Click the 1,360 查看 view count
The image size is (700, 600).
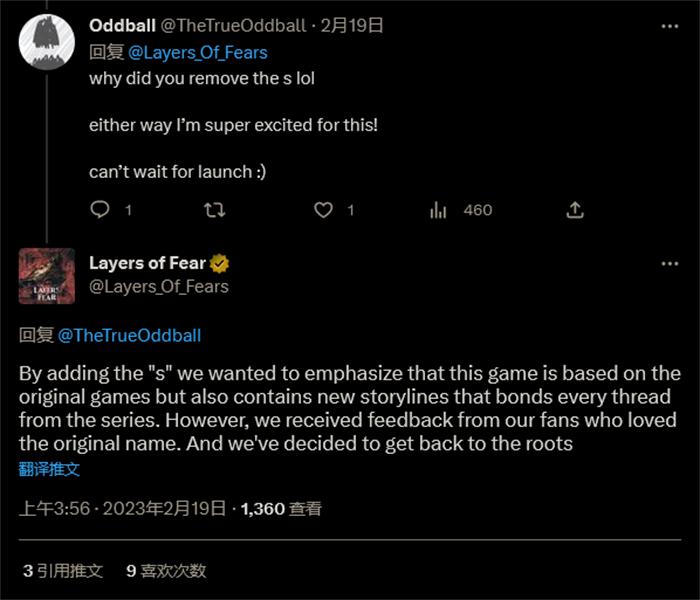[x=281, y=508]
